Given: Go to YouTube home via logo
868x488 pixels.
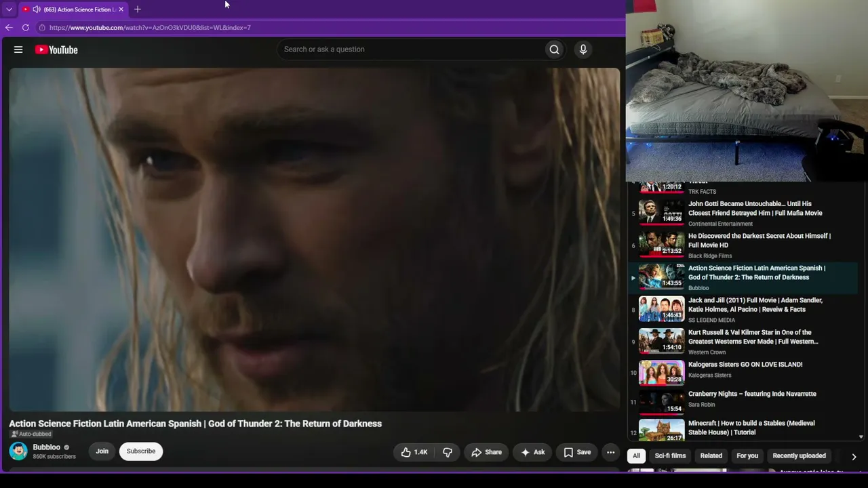Looking at the screenshot, I should click(56, 49).
